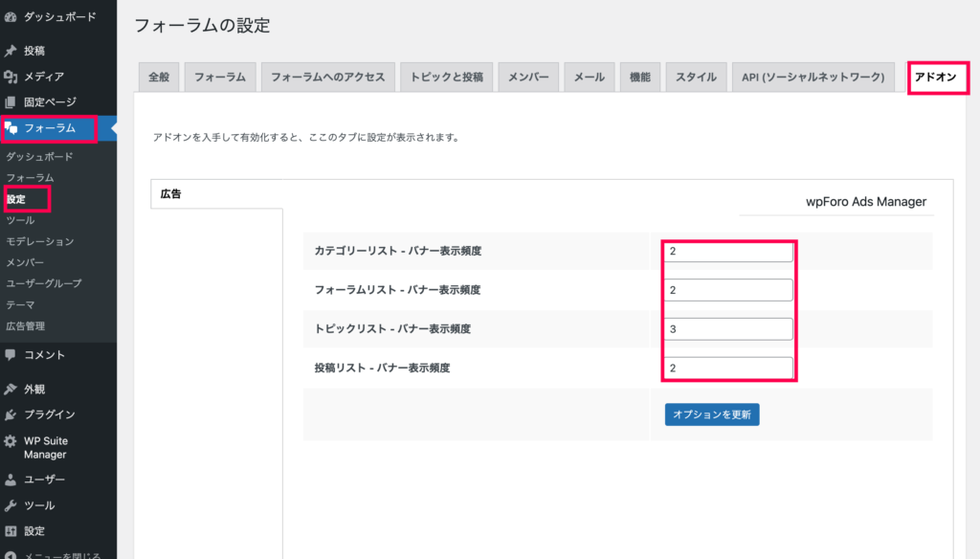Click the 外観 paintbrush icon
980x559 pixels.
click(x=11, y=390)
